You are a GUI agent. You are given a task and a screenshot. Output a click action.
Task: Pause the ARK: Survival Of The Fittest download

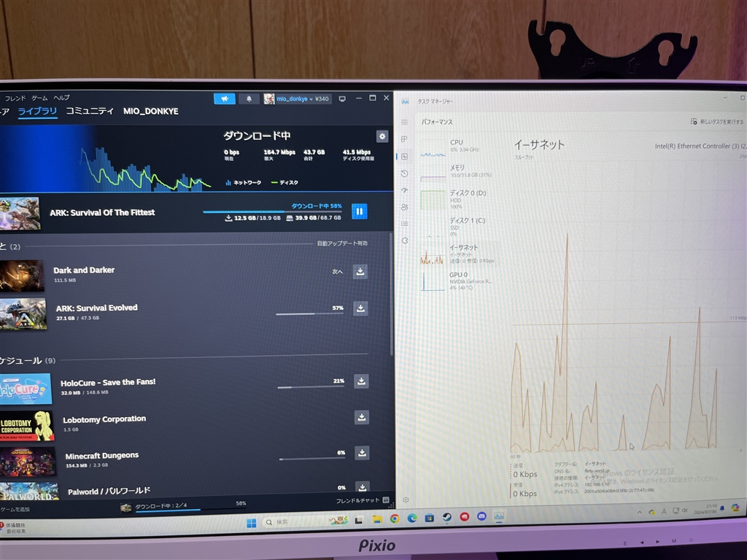point(359,211)
